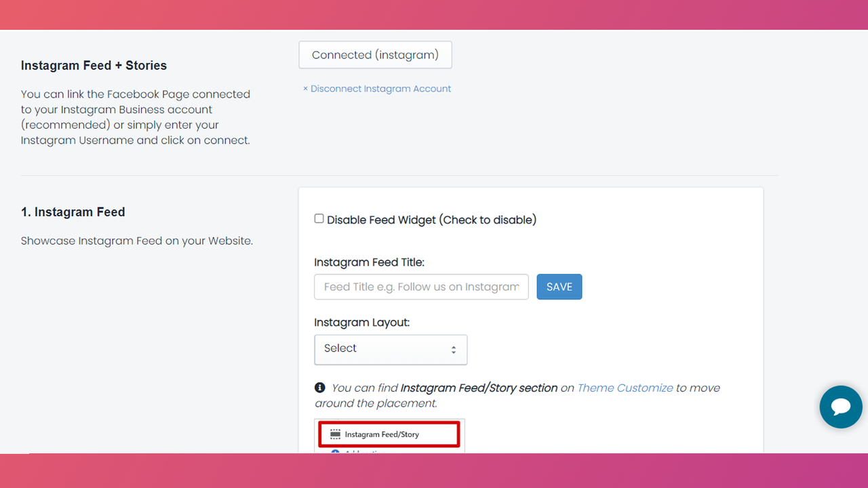This screenshot has width=868, height=488.
Task: Click the Instagram Feed/Story label in the preview
Action: pyautogui.click(x=382, y=434)
